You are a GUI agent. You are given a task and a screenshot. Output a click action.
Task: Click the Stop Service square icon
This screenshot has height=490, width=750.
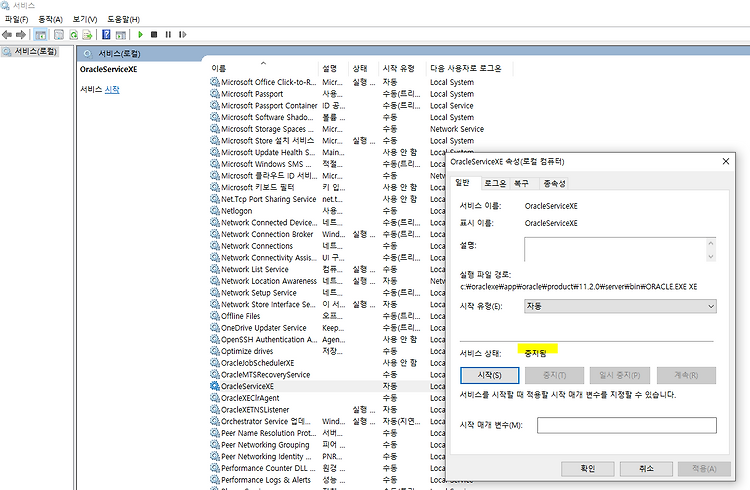(154, 34)
